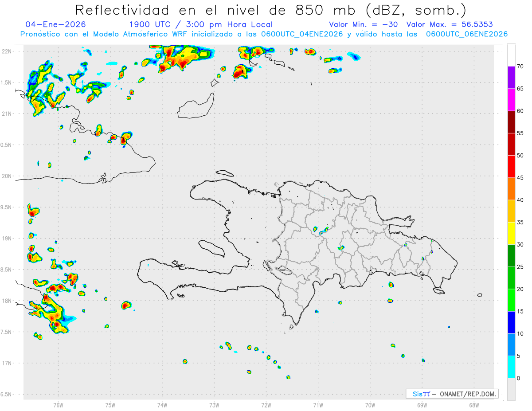This screenshot has height=411, width=532.
Task: Click the colorbar label '50'
Action: click(520, 156)
